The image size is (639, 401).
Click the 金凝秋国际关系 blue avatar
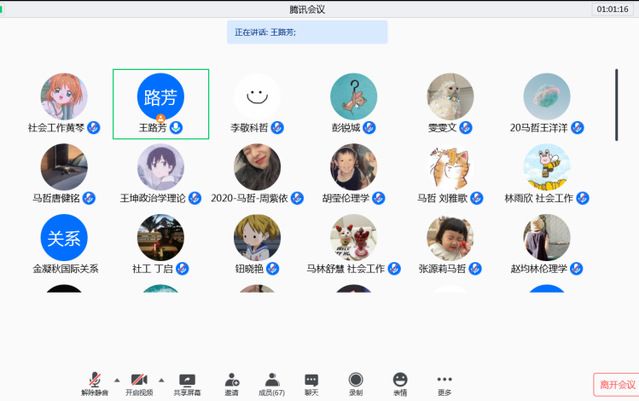(x=64, y=238)
